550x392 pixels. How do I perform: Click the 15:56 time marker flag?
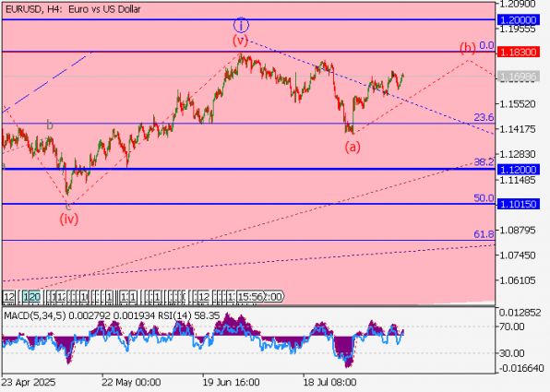pos(250,297)
